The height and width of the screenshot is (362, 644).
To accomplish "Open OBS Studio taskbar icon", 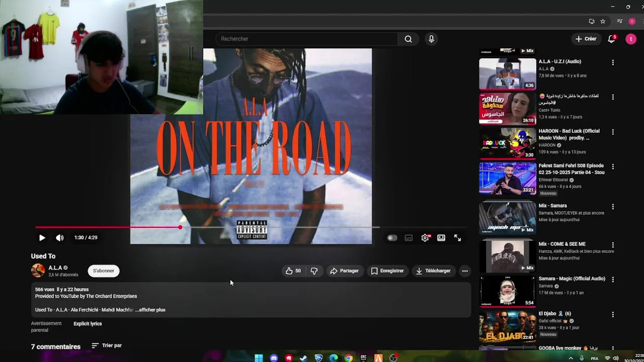I will [393, 358].
